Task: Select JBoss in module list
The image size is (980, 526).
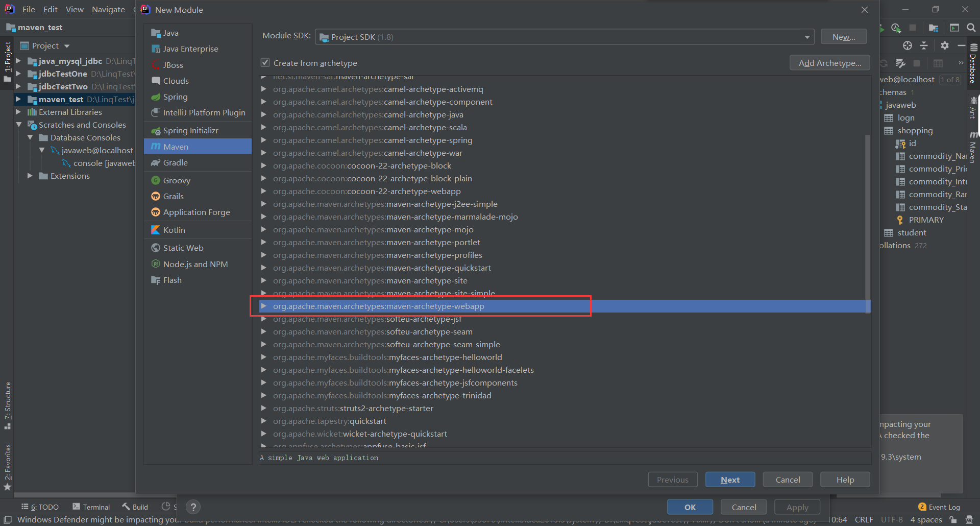Action: pos(198,65)
